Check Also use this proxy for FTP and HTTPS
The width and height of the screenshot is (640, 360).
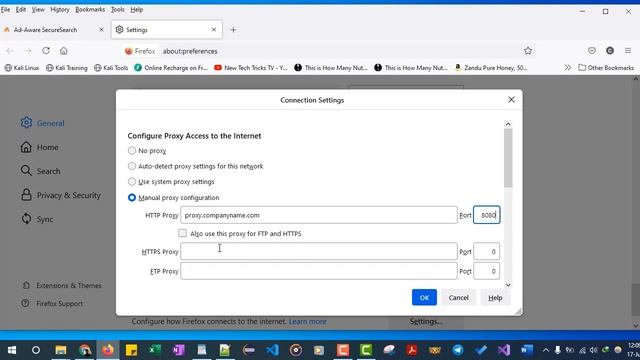tap(182, 233)
